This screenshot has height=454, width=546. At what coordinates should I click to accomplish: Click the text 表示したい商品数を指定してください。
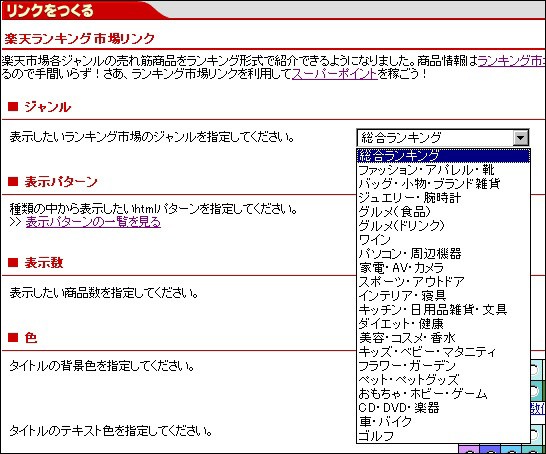(104, 293)
